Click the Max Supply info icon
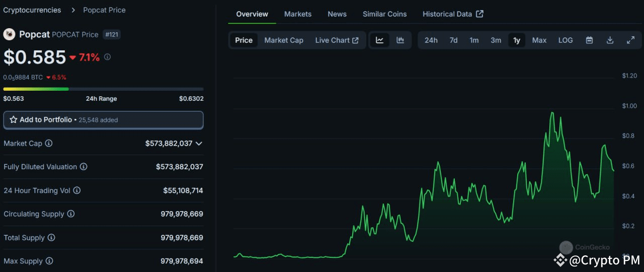Image resolution: width=644 pixels, height=272 pixels. [49, 261]
